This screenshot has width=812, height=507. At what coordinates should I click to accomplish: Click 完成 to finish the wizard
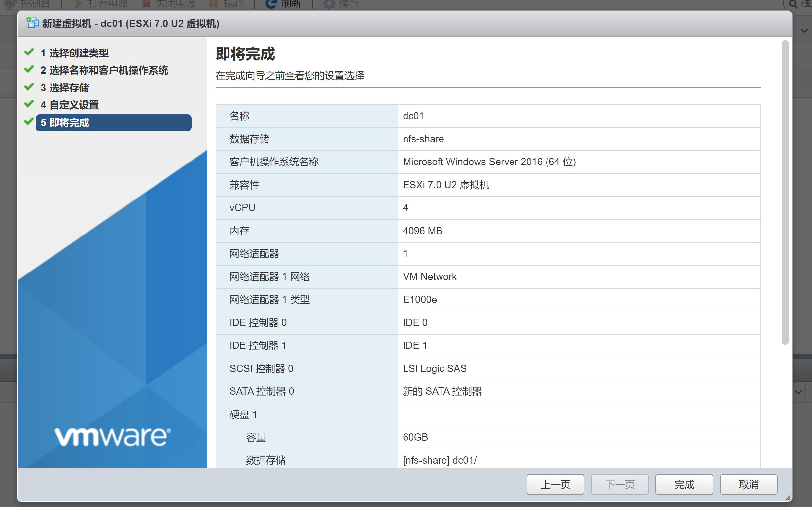684,484
